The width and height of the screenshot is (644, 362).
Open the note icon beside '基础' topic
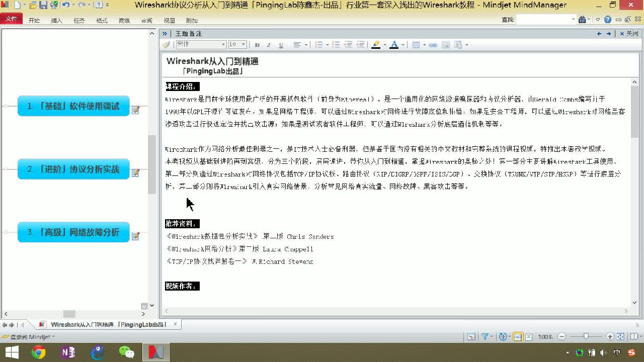point(135,110)
